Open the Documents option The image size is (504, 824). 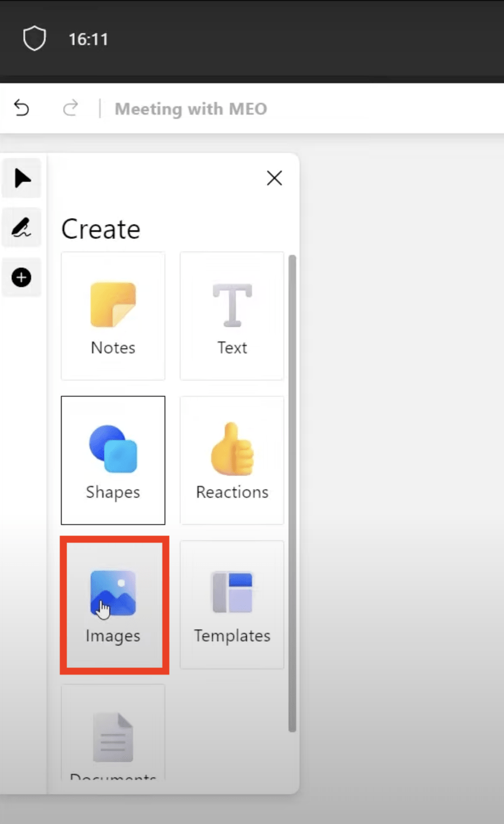pos(113,732)
